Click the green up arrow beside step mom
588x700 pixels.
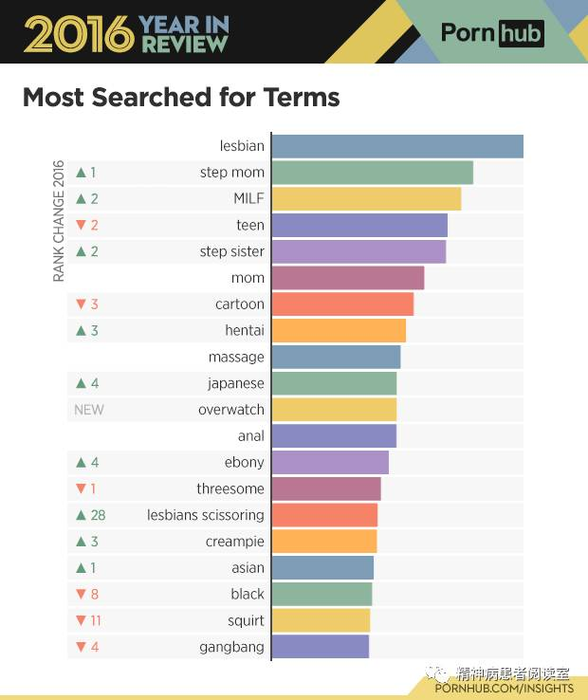click(81, 173)
